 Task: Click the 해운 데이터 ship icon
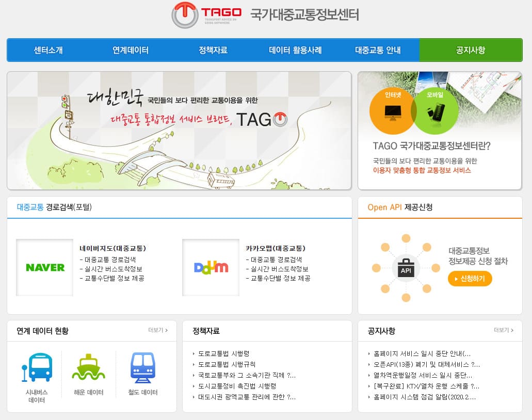click(x=89, y=367)
